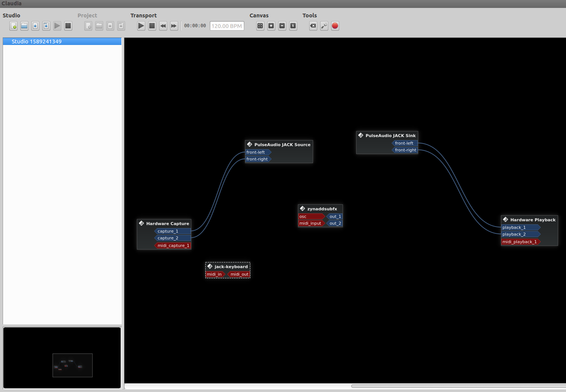Click midi_in port on jack-keyboard
Screen dimensions: 566x392
tap(216, 274)
